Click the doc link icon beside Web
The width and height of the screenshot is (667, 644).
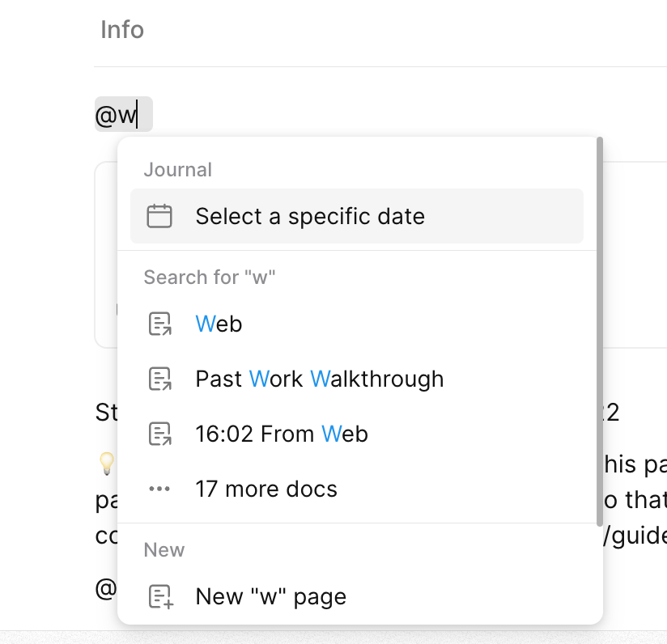[x=159, y=324]
